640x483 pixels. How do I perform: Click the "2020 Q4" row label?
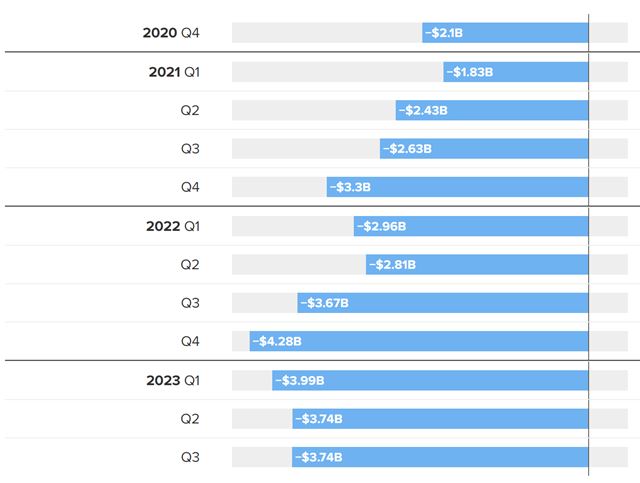171,33
